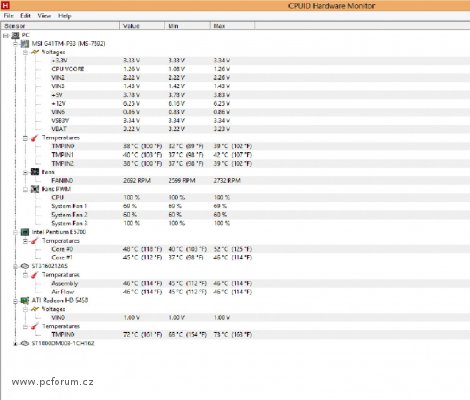Select the +5V voltage row
The image size is (470, 400).
(235, 95)
